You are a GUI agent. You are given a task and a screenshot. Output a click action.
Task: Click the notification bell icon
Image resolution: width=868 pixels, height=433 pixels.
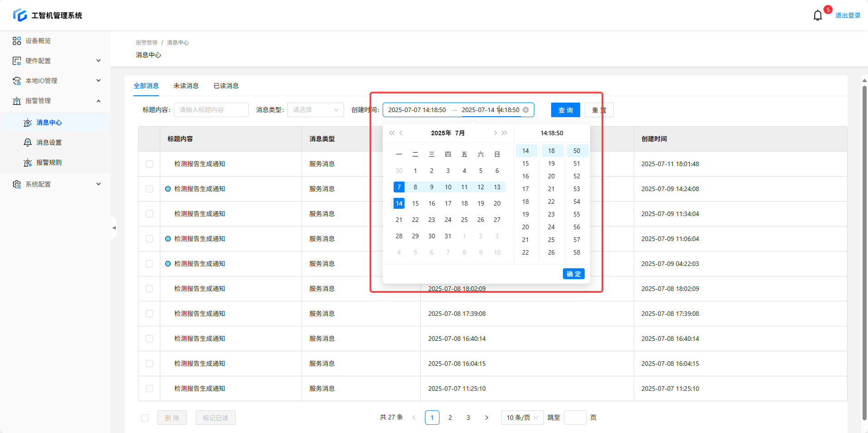click(x=818, y=15)
